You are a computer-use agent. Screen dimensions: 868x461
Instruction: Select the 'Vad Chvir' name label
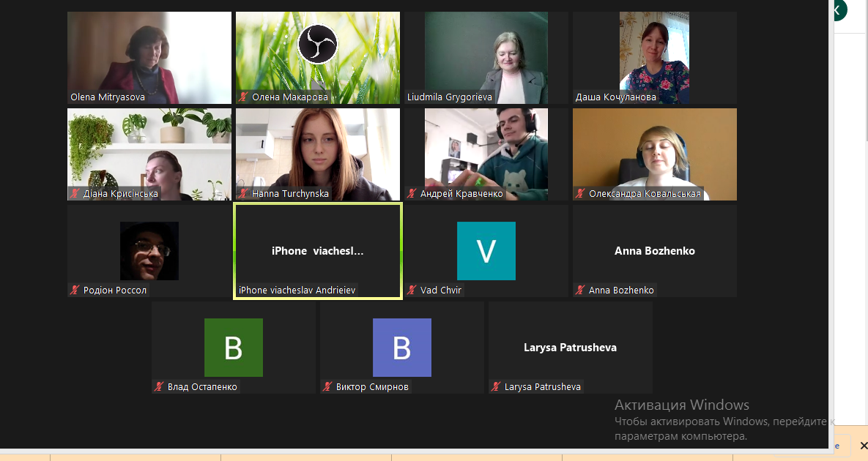[x=441, y=291]
